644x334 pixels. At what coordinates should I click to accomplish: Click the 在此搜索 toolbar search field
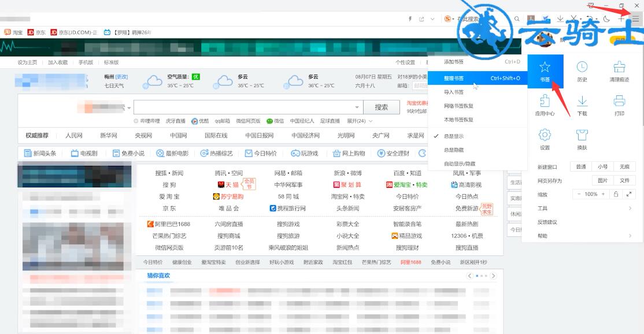(468, 19)
